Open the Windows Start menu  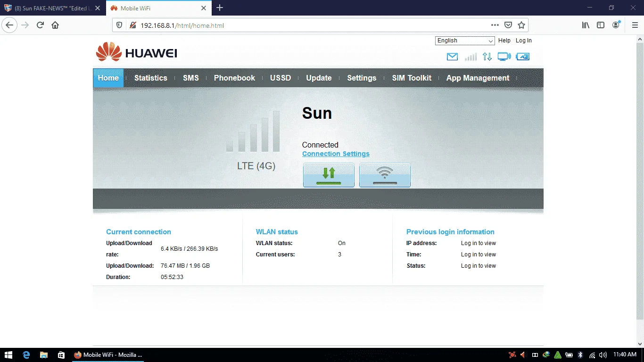pyautogui.click(x=8, y=354)
